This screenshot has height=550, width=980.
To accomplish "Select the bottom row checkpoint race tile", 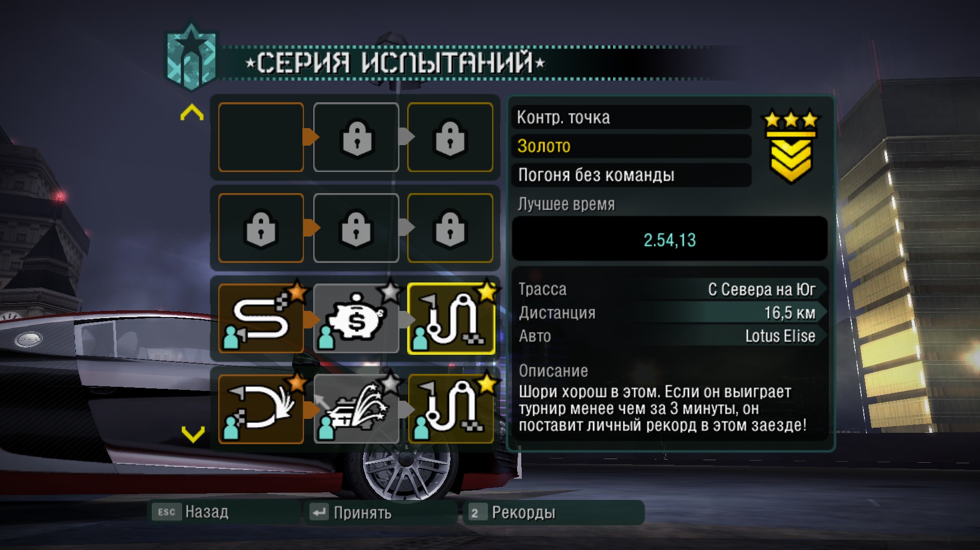I will point(451,409).
